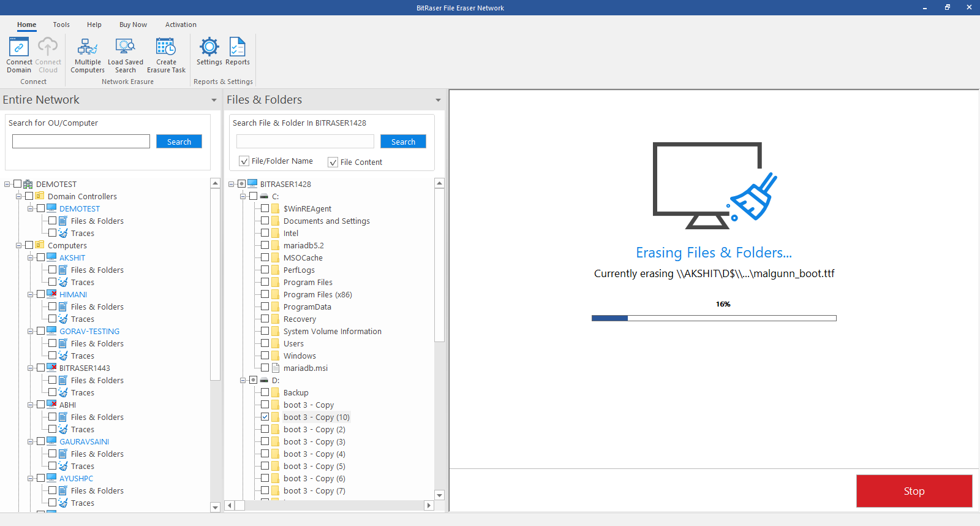Focus the OU/Computer search input field

81,142
